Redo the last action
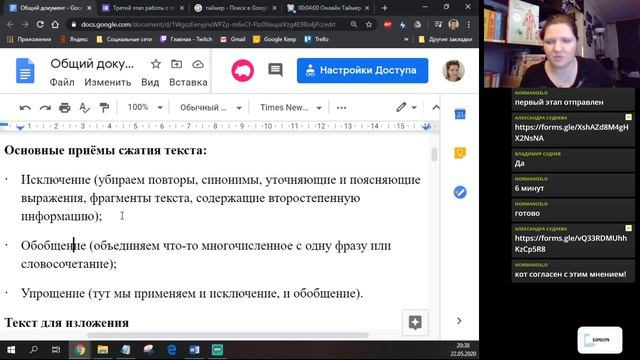 (45, 108)
